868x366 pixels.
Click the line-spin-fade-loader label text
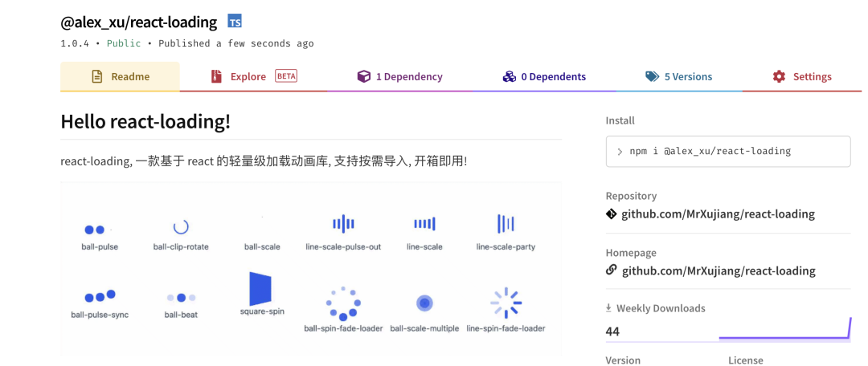506,328
